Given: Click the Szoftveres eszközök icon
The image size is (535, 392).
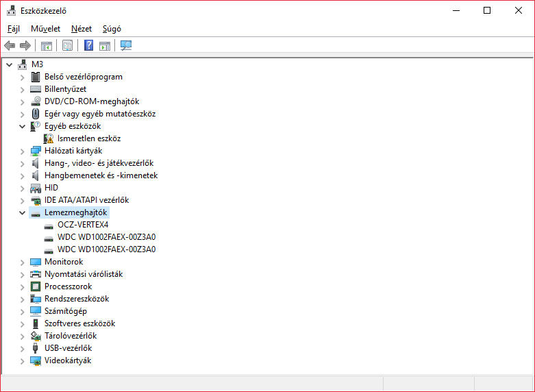Looking at the screenshot, I should pyautogui.click(x=36, y=323).
